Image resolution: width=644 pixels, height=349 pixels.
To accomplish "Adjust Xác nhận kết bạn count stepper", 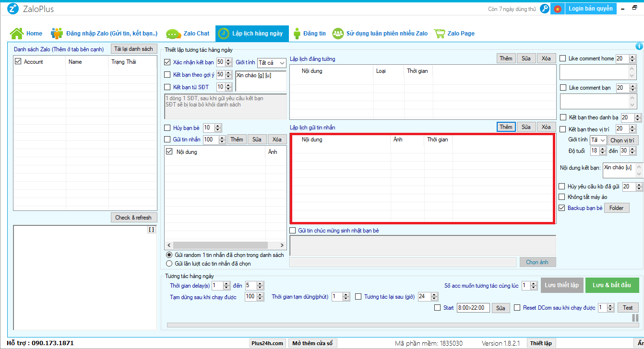I will pyautogui.click(x=229, y=62).
